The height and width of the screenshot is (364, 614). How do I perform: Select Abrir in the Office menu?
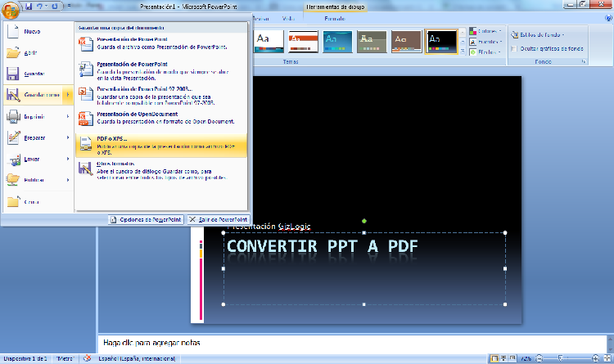(x=38, y=52)
